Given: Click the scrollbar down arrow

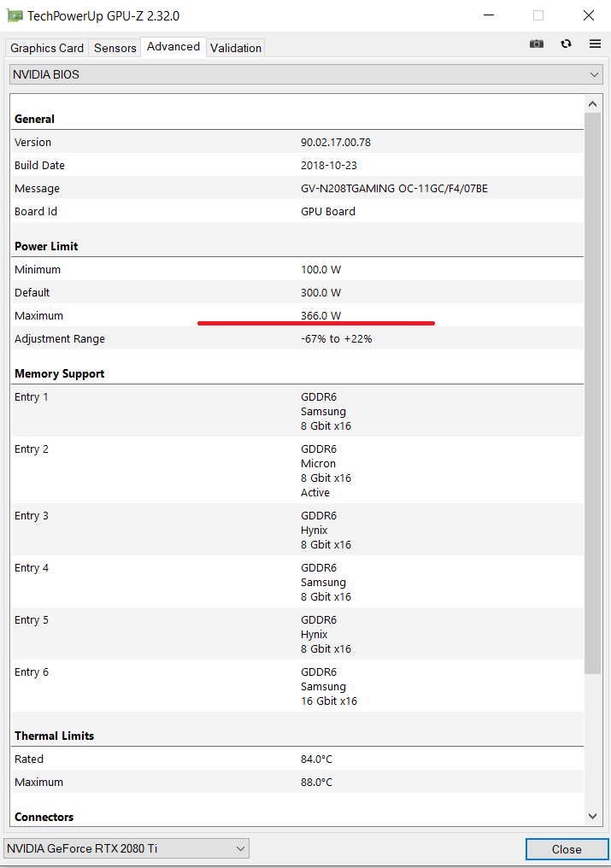Looking at the screenshot, I should pos(592,816).
